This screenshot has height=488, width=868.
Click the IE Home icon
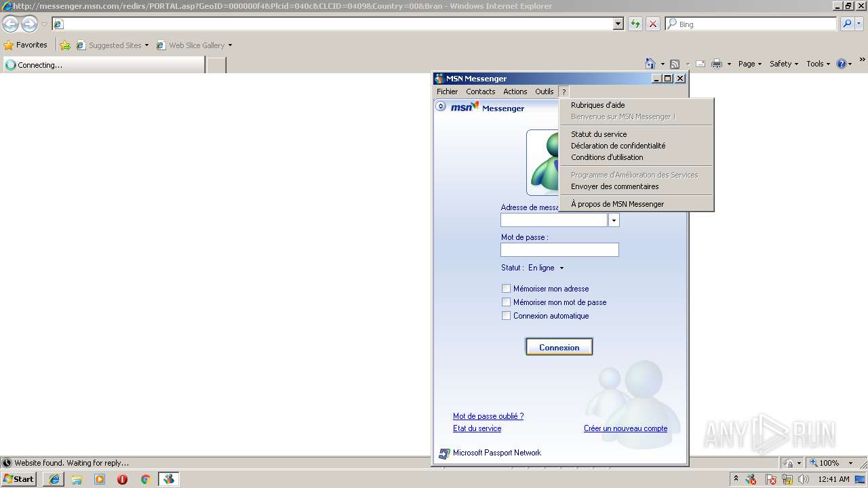point(650,64)
